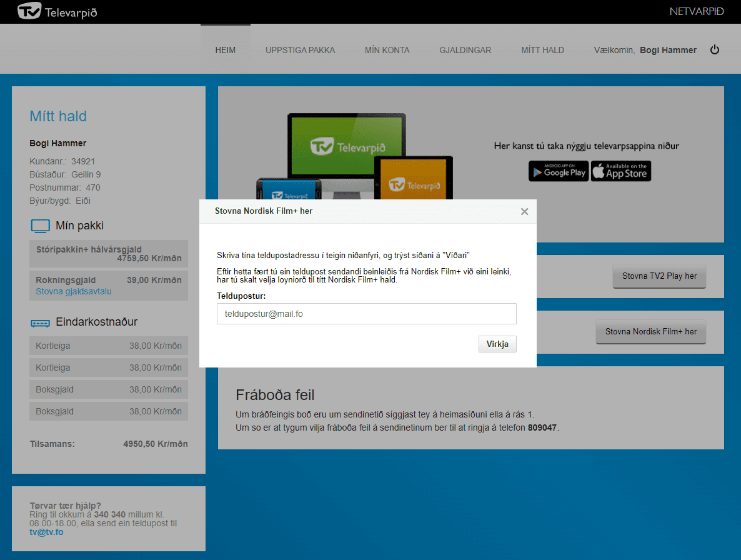Click the 340 340 phone number
This screenshot has height=560, width=741.
[109, 514]
